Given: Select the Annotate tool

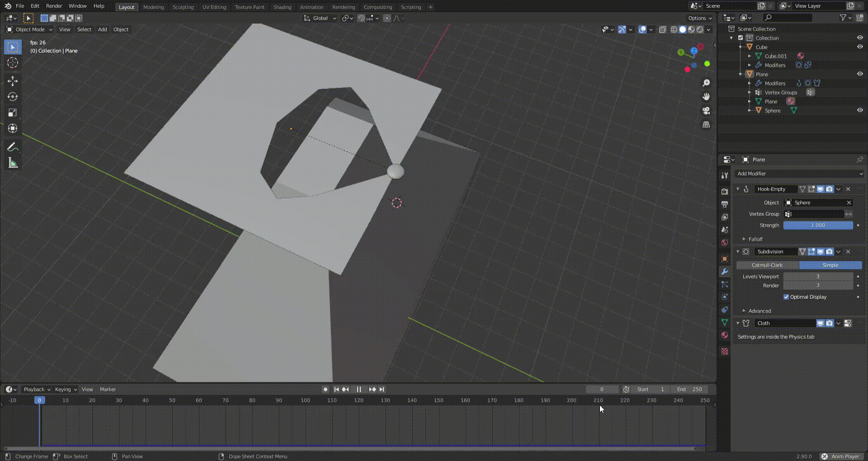Looking at the screenshot, I should [x=12, y=146].
